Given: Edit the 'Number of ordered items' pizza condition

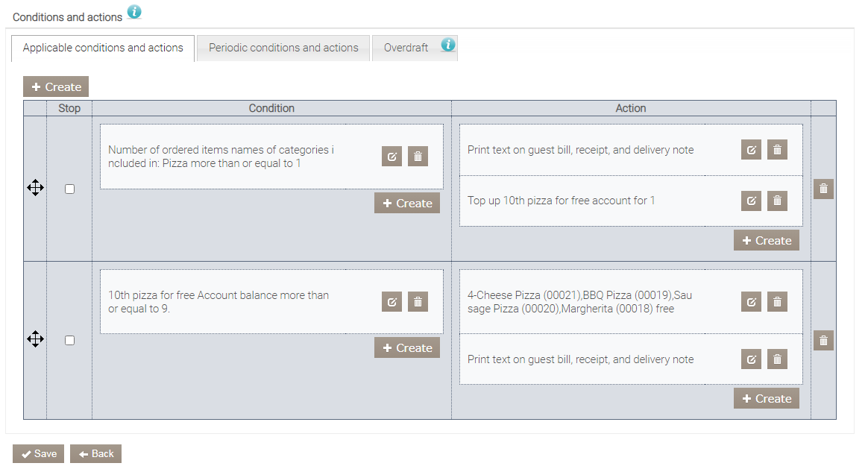Looking at the screenshot, I should [391, 157].
